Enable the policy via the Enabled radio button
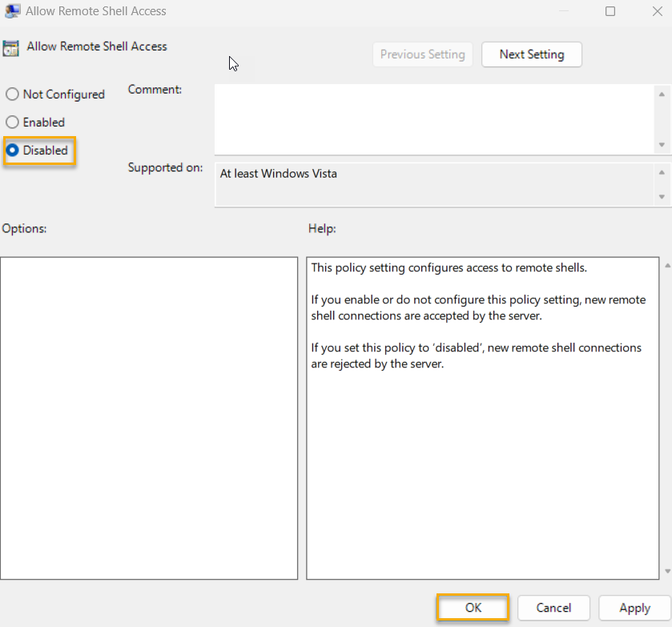This screenshot has height=627, width=672. click(x=12, y=122)
